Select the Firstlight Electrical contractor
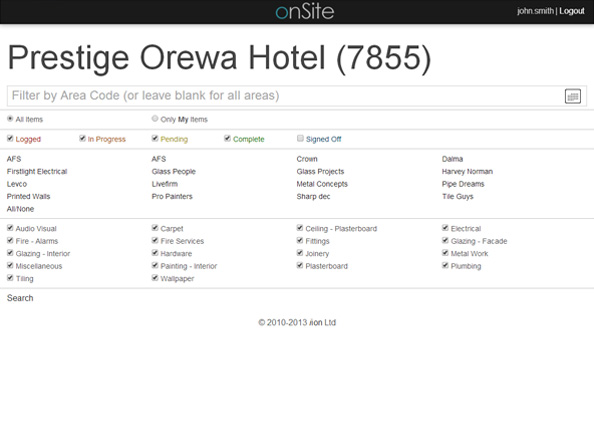Viewport: 594px width, 433px height. click(37, 172)
